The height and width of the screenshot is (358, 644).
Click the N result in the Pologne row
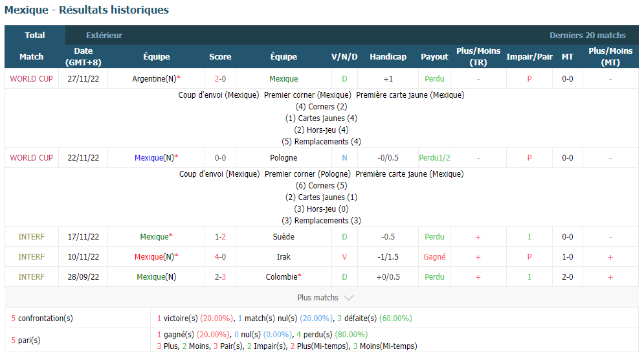click(344, 158)
